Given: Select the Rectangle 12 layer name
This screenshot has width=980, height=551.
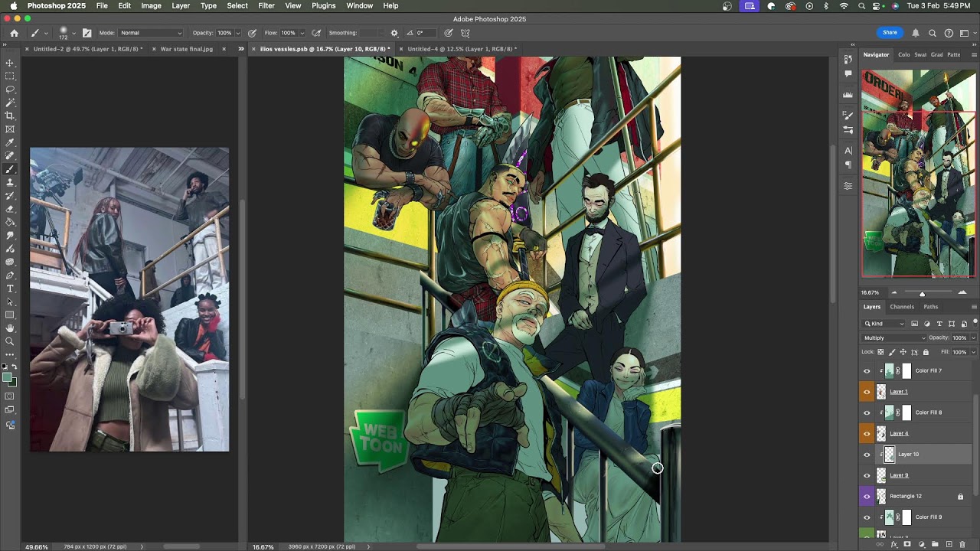Looking at the screenshot, I should tap(906, 496).
